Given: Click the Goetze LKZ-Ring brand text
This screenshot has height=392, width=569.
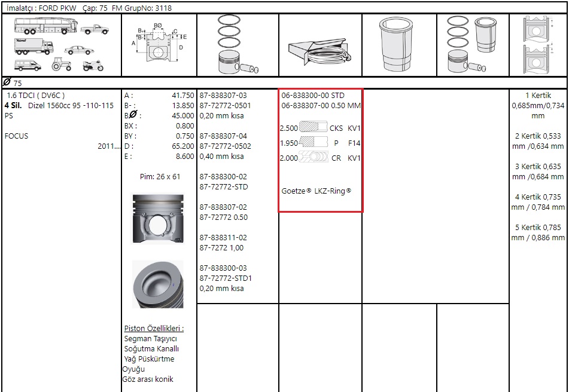Looking at the screenshot, I should 317,191.
